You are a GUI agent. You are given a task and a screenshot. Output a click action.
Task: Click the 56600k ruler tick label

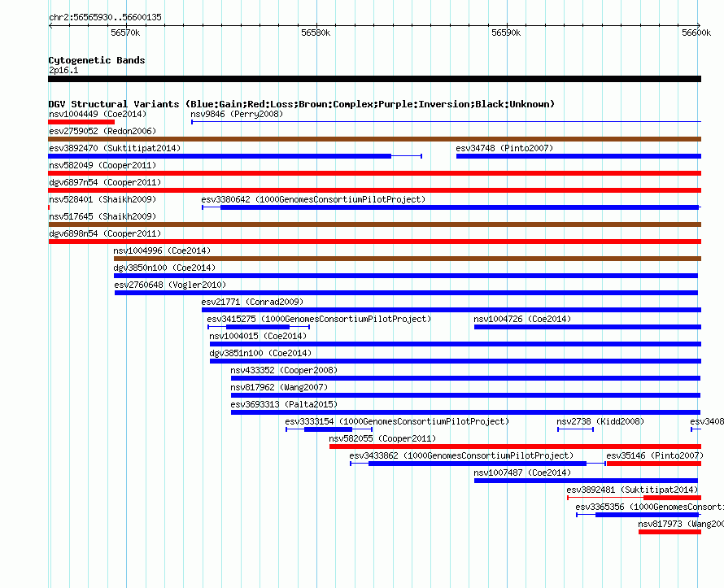pyautogui.click(x=696, y=33)
